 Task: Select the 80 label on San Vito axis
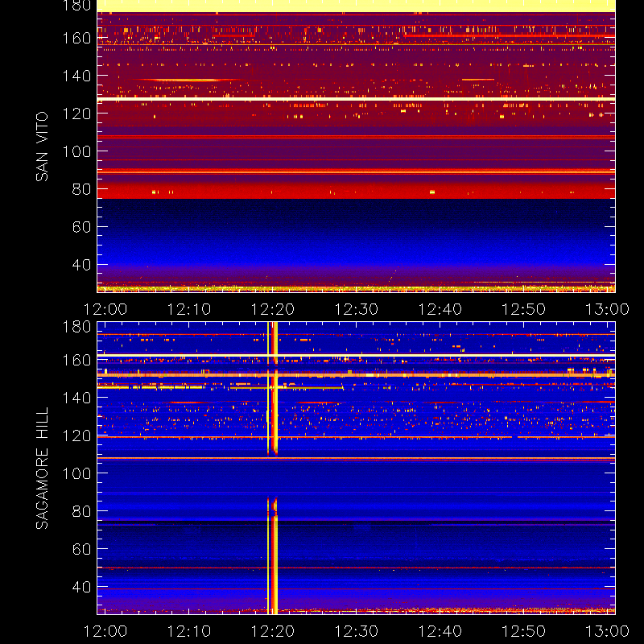coord(81,189)
